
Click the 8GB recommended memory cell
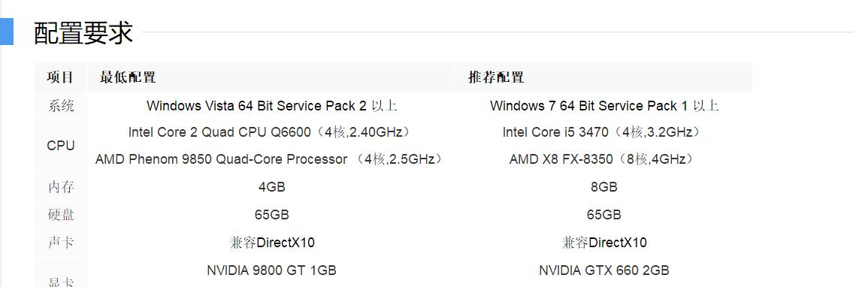(604, 187)
